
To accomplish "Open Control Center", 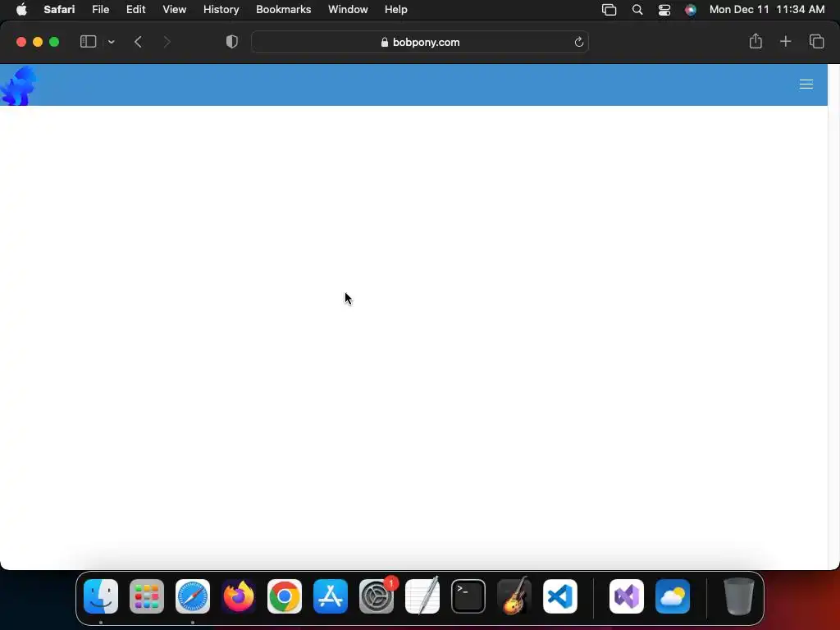I will [x=664, y=10].
